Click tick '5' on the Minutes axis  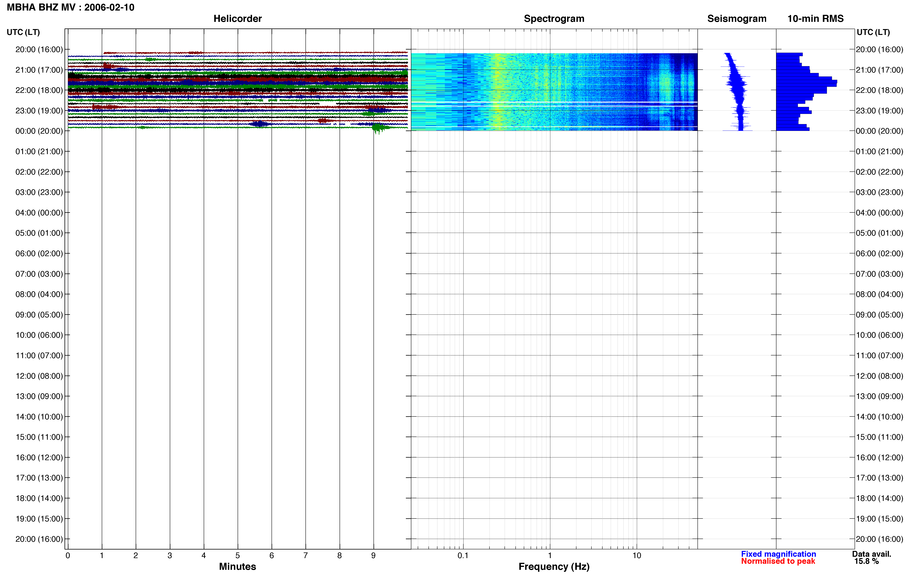238,556
